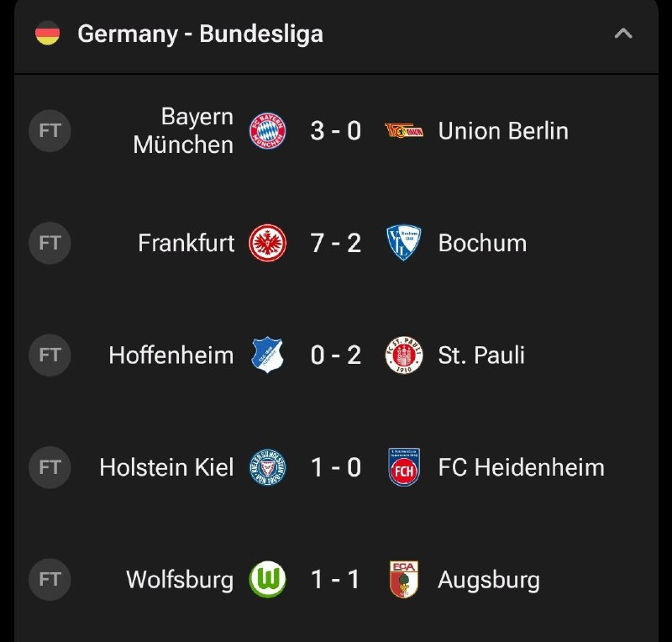Tap the FC Augsburg crest
Screen dimensions: 672x642
404,579
